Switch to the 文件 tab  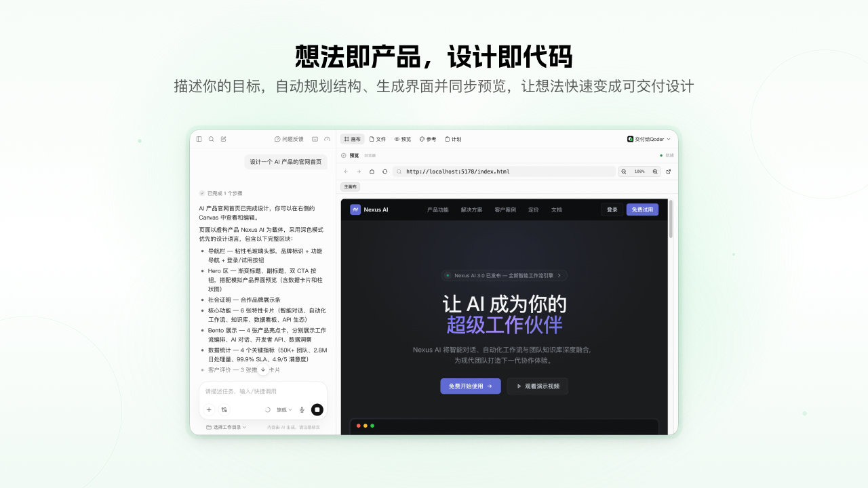pos(378,139)
